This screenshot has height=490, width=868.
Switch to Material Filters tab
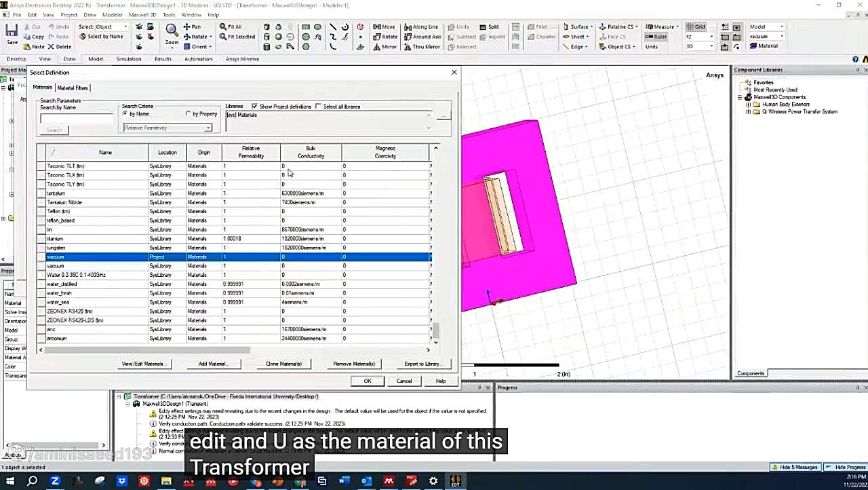[73, 88]
